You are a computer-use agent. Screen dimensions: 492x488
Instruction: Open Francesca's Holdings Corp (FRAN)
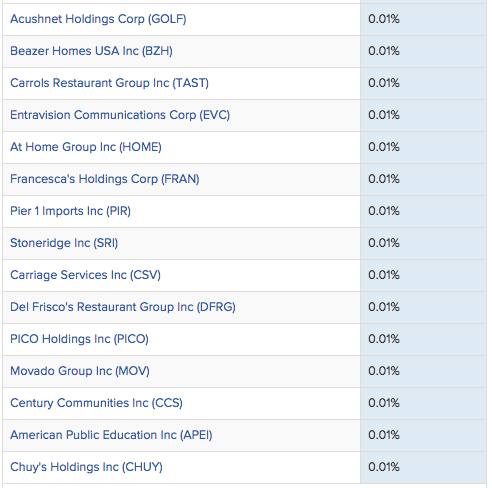pyautogui.click(x=105, y=179)
